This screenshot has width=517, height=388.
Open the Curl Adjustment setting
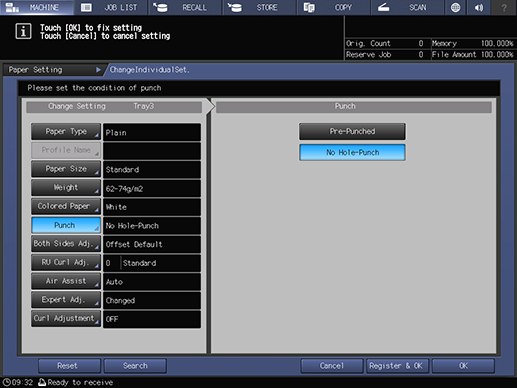coord(66,318)
